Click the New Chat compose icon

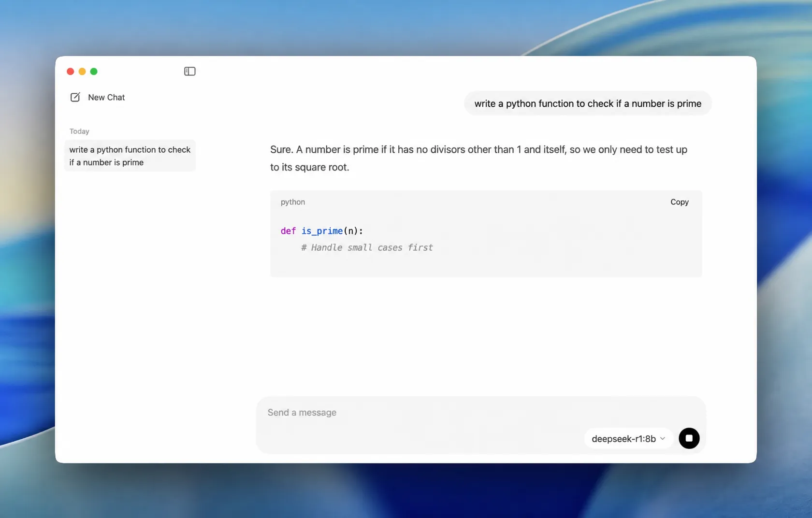tap(75, 97)
